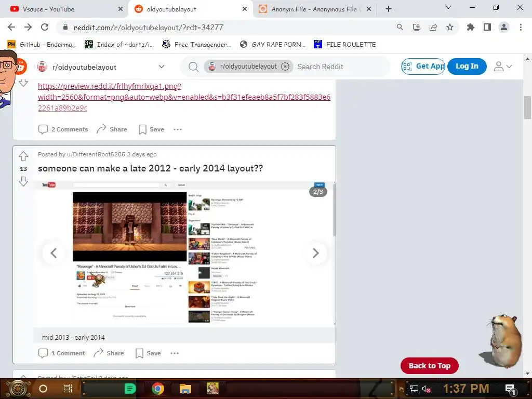The image size is (532, 399).
Task: Click the Reddit search magnifier icon
Action: click(193, 67)
